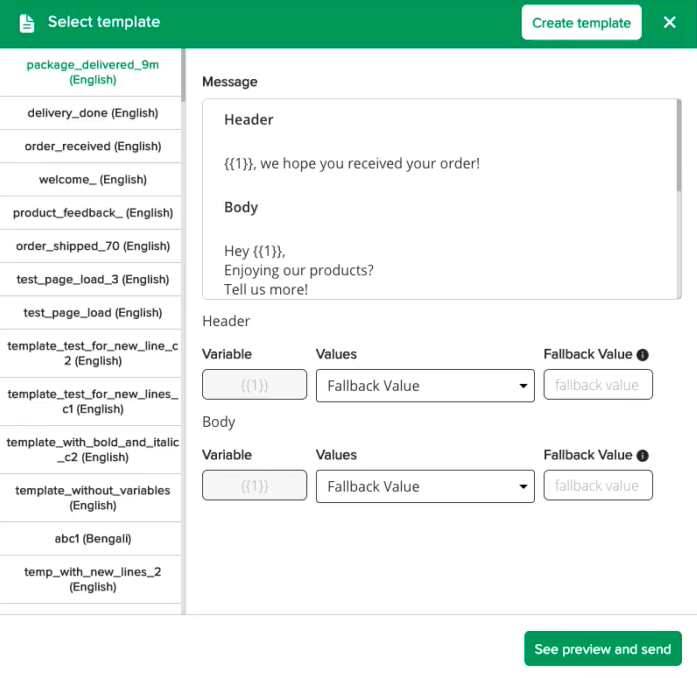Pick the product_feedback_ (English) template
697x678 pixels.
pyautogui.click(x=93, y=213)
